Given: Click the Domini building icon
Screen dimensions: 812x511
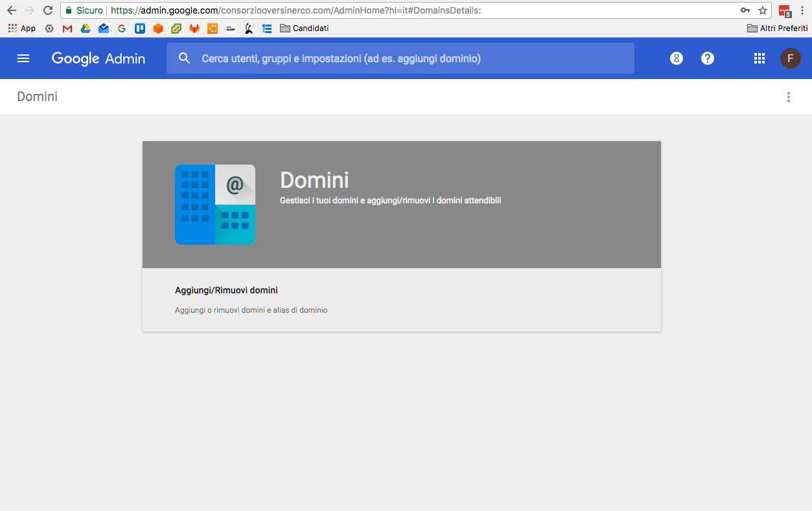Looking at the screenshot, I should pos(215,205).
